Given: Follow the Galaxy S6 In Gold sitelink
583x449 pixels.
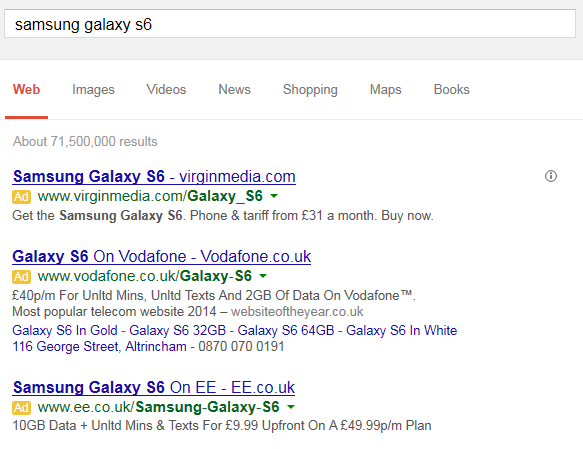Looking at the screenshot, I should 65,330.
